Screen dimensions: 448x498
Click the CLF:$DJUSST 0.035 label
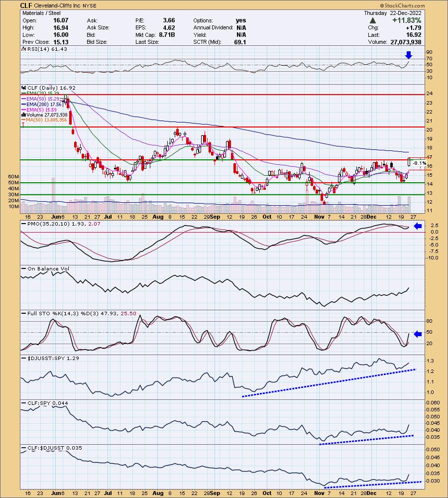[x=52, y=448]
